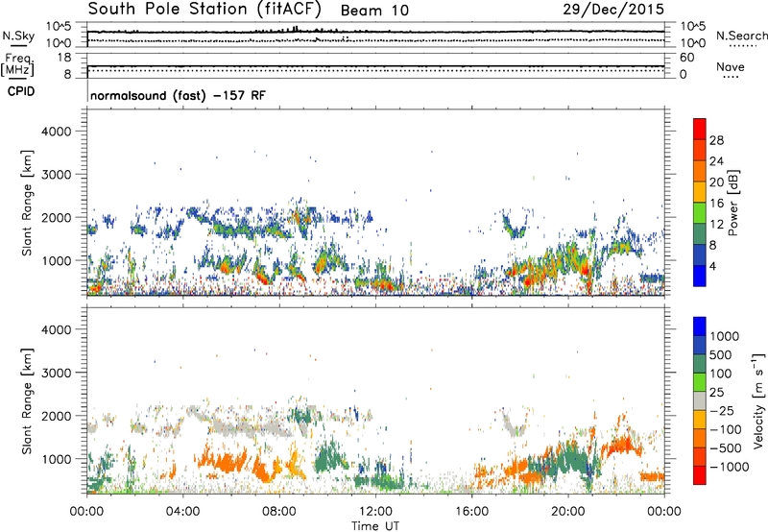Screen dimensions: 768x532
Task: Click '3000' on the power panel range axis
Action: (56, 175)
